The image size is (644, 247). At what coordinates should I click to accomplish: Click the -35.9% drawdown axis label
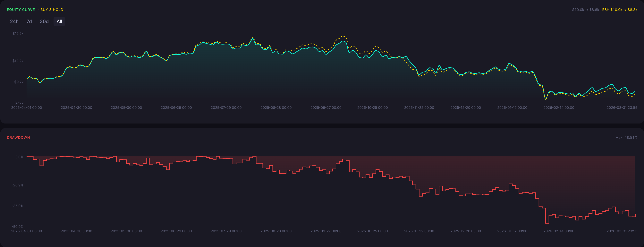coord(18,206)
